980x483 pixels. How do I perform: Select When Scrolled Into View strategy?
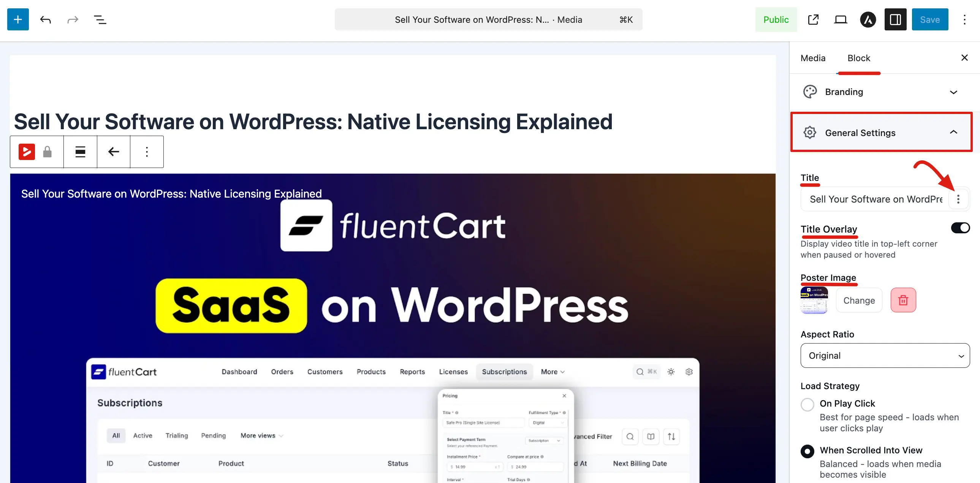tap(807, 451)
